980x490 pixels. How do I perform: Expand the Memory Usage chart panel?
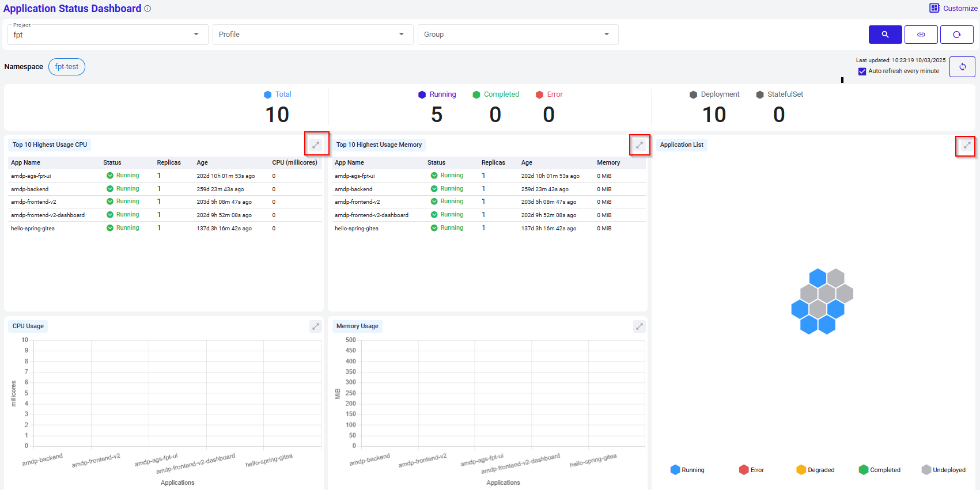point(640,326)
